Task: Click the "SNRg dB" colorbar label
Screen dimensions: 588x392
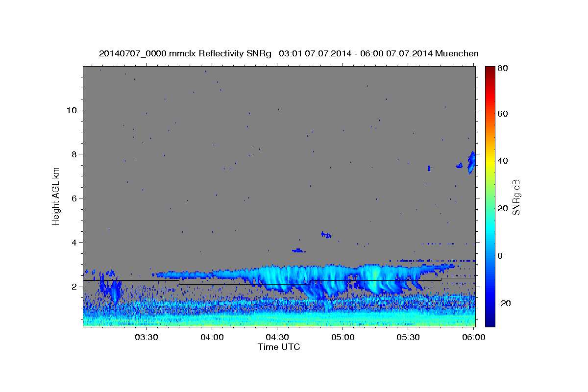Action: tap(516, 197)
